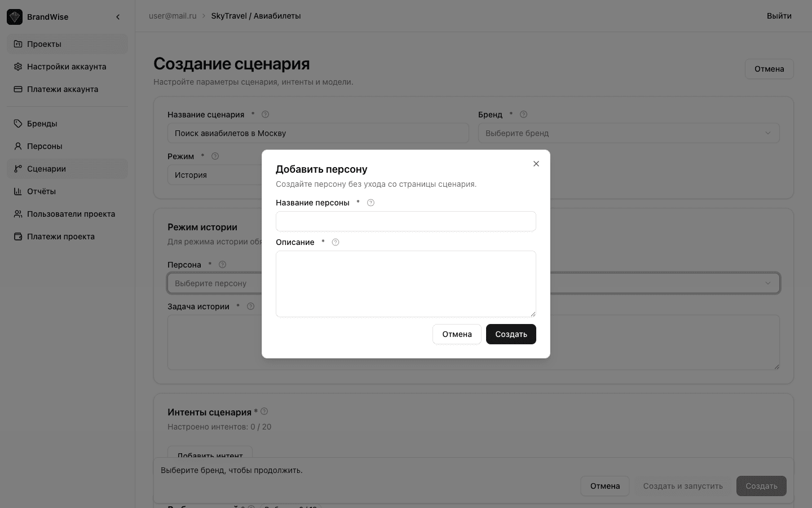Open the Выберите бренд dropdown
Screen dimensions: 812x508
629,133
